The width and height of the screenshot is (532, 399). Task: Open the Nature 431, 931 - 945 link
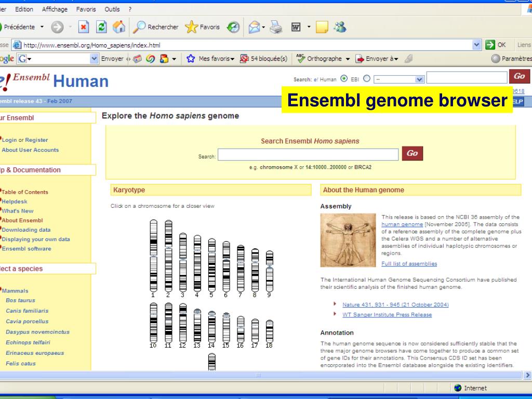pyautogui.click(x=395, y=304)
